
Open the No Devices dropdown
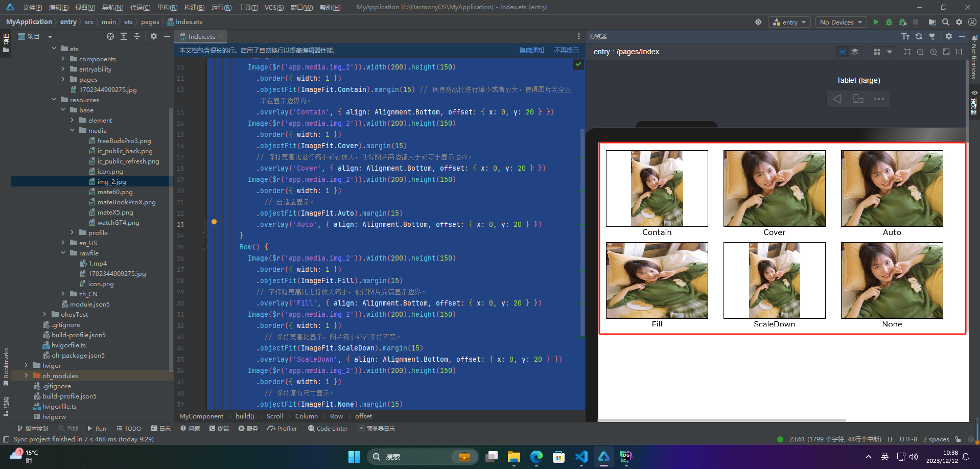(841, 22)
